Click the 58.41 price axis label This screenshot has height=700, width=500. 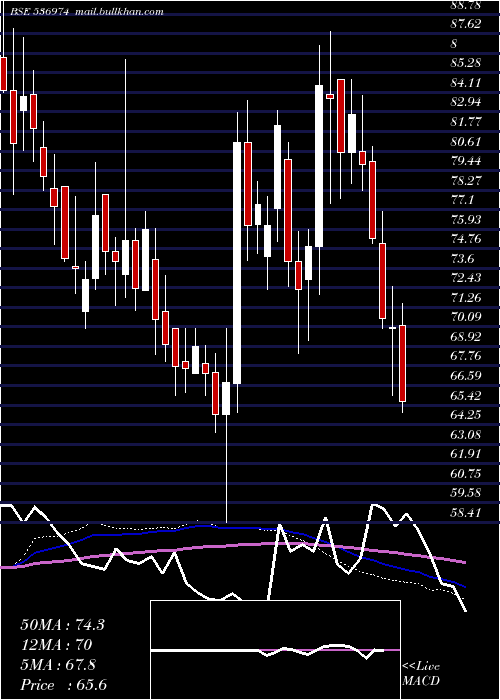466,513
